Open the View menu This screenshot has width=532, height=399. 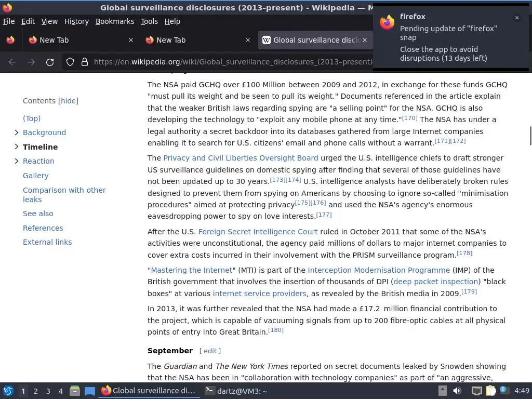coord(49,21)
